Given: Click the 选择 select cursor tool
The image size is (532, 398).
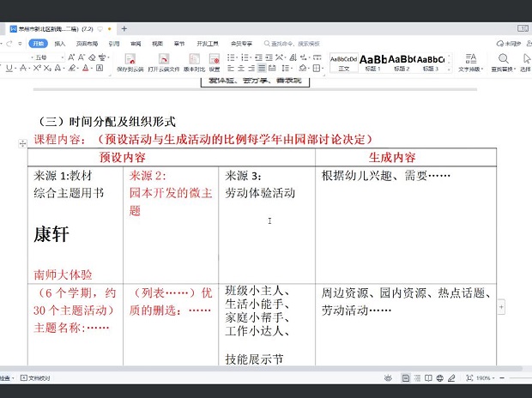Looking at the screenshot, I should click(526, 63).
